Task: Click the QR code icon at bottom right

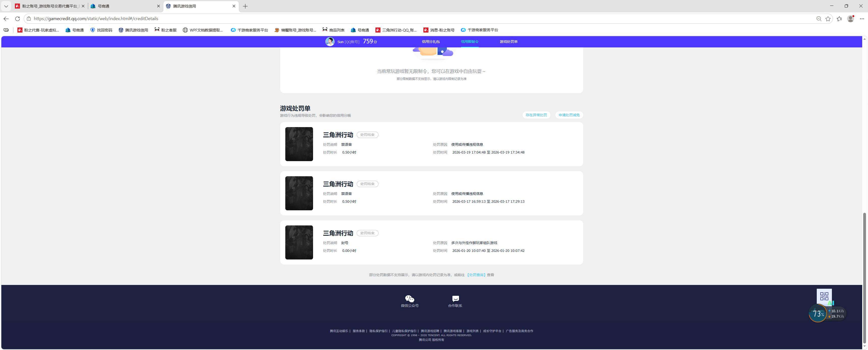Action: pos(824,296)
